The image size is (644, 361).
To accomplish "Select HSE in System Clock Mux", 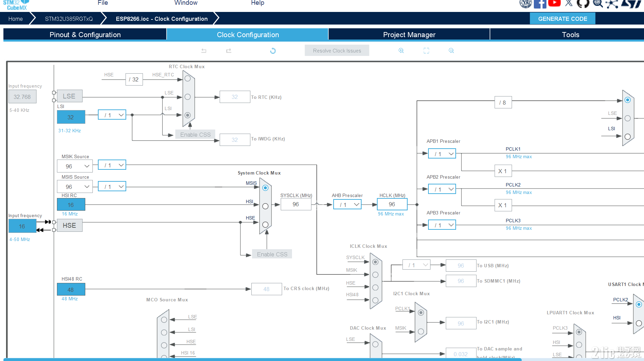I will tap(265, 225).
